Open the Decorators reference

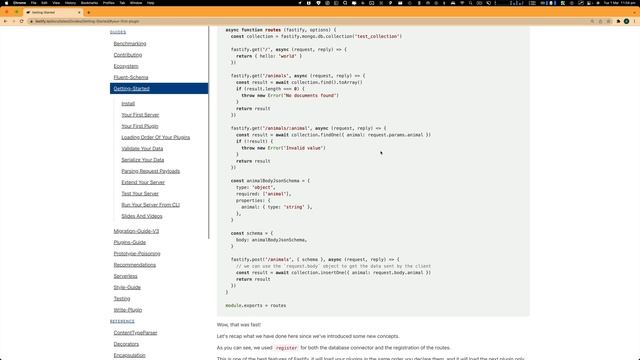[x=126, y=344]
